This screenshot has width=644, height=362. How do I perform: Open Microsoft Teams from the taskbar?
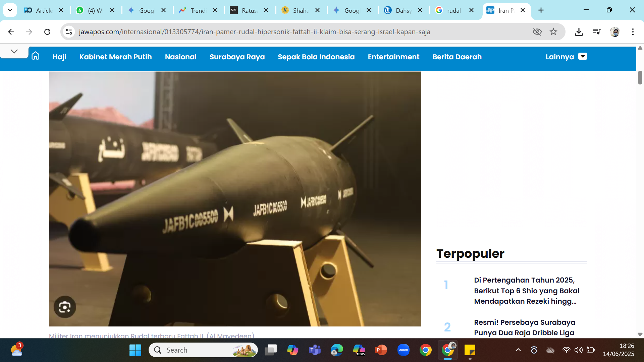pyautogui.click(x=315, y=350)
